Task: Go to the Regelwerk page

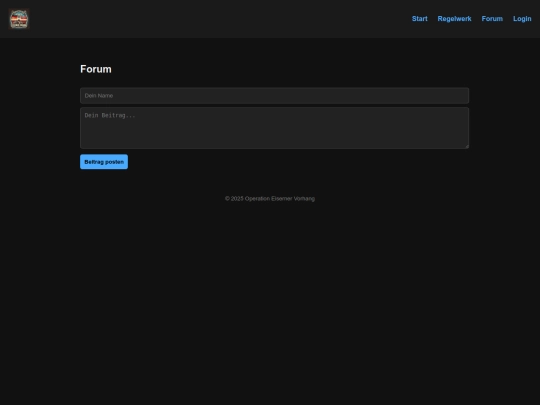Action: click(x=454, y=19)
